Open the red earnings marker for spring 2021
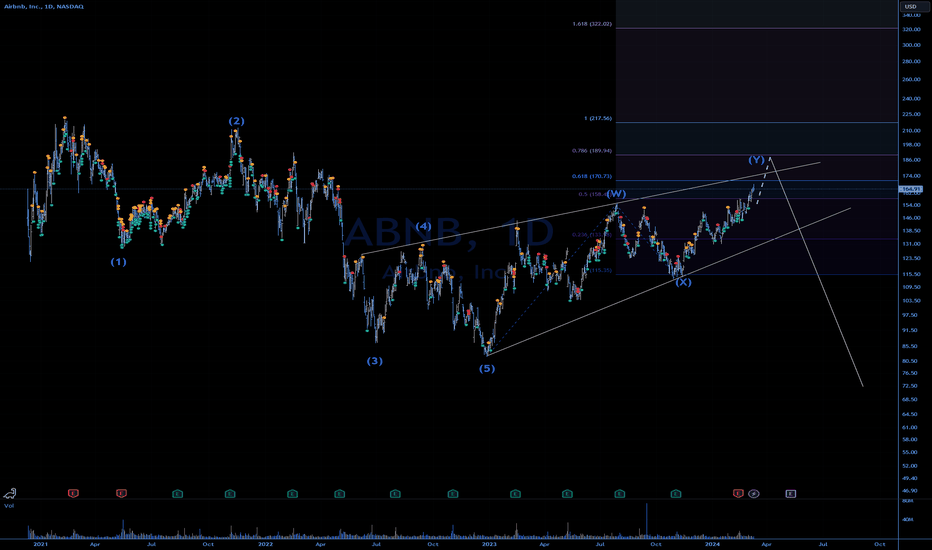932x550 pixels. (121, 494)
